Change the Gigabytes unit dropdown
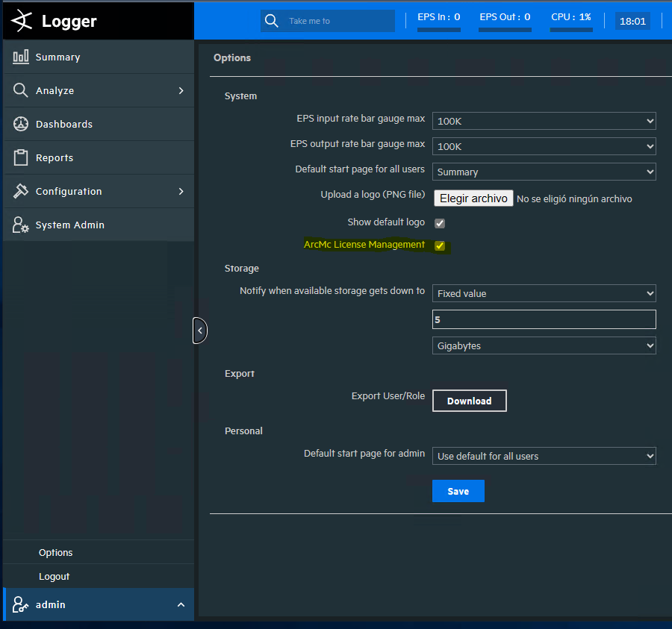This screenshot has height=629, width=672. pyautogui.click(x=544, y=345)
